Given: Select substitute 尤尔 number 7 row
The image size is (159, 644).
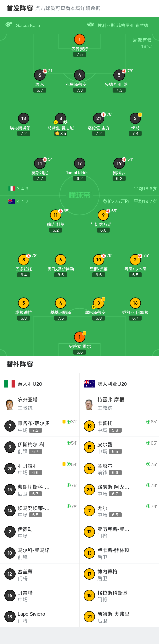Looking at the screenshot, I should click(119, 511).
